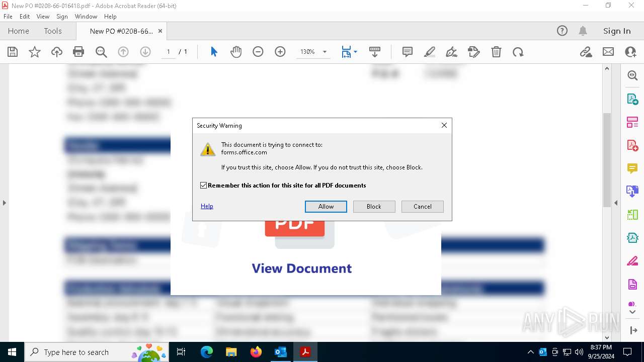Close the Security Warning dialog
Image resolution: width=644 pixels, height=362 pixels.
click(x=444, y=125)
